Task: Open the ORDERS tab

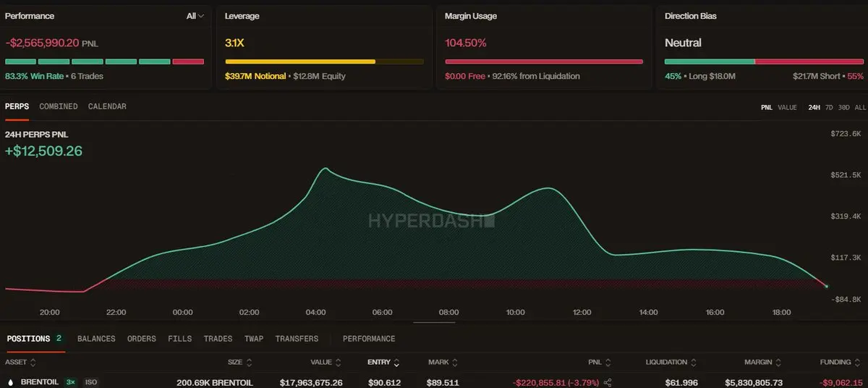Action: 142,339
